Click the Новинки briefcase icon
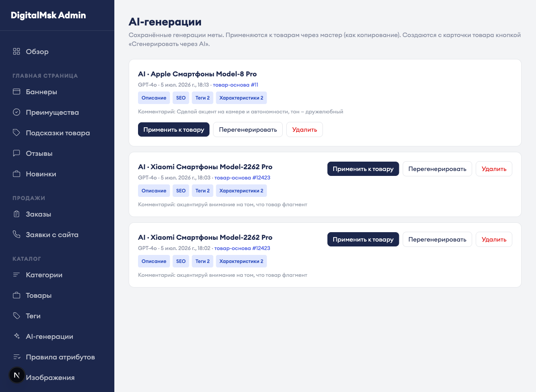536x392 pixels. [x=17, y=174]
